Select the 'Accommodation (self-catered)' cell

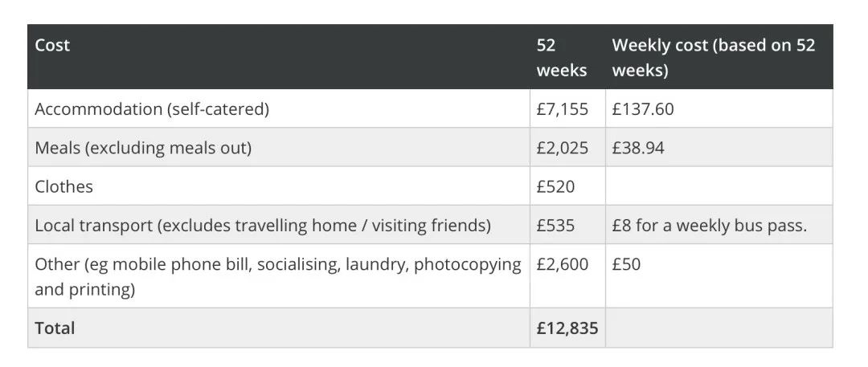point(152,109)
